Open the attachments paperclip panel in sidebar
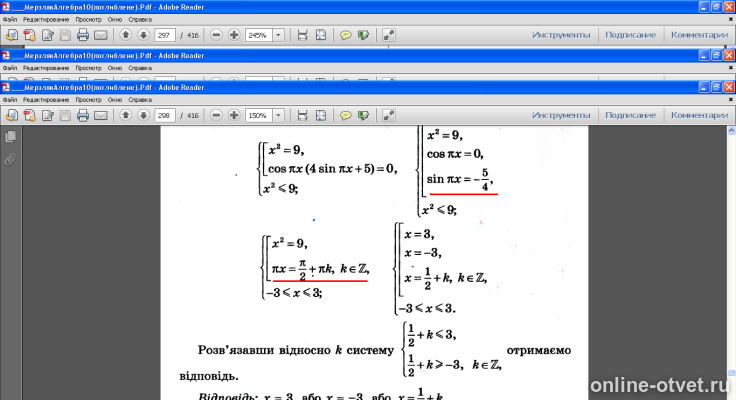This screenshot has width=736, height=400. coord(10,160)
